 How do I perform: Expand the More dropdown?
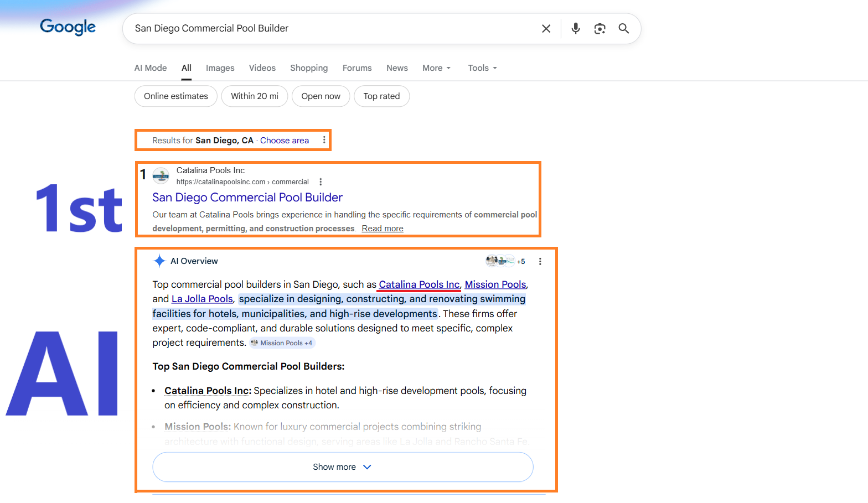(437, 68)
